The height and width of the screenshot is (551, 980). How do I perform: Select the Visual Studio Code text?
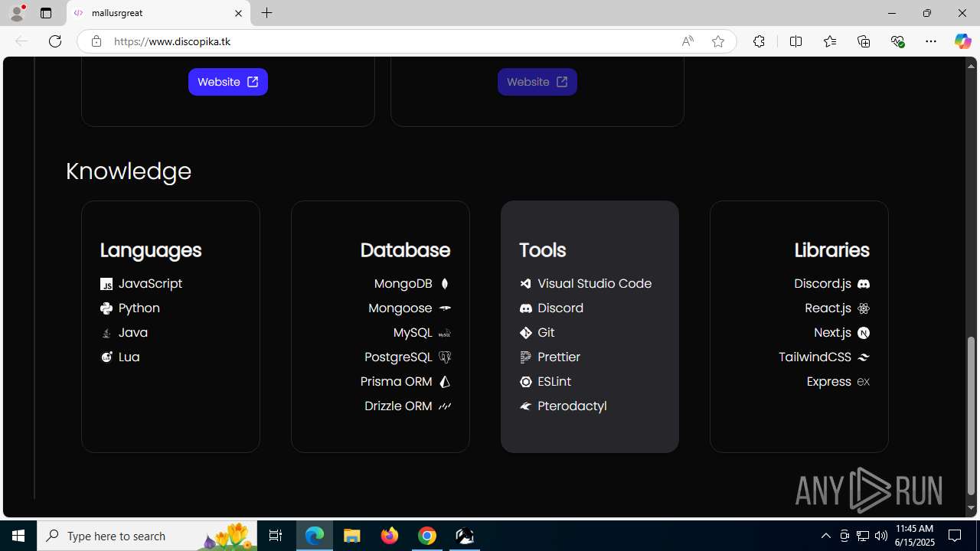click(595, 284)
